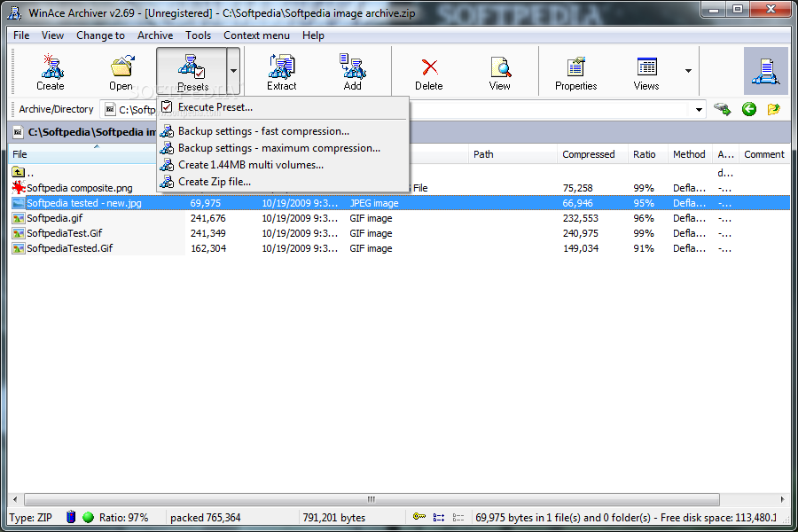Click the 'packed 765,364' status bar entry
The width and height of the screenshot is (798, 532).
click(x=205, y=518)
